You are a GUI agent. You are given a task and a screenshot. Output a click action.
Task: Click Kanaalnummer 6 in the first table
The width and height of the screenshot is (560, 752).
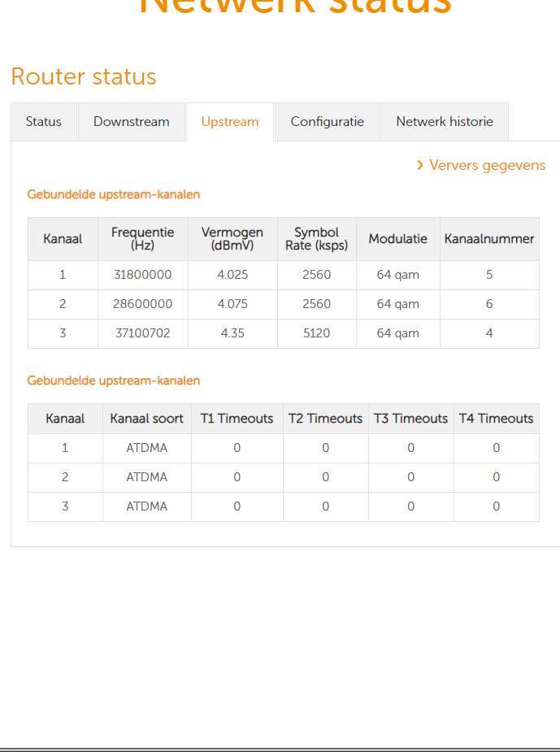click(489, 304)
